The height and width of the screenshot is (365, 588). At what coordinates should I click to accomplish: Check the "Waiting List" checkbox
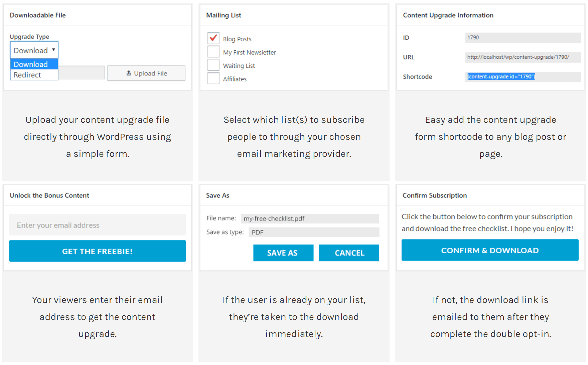click(213, 65)
